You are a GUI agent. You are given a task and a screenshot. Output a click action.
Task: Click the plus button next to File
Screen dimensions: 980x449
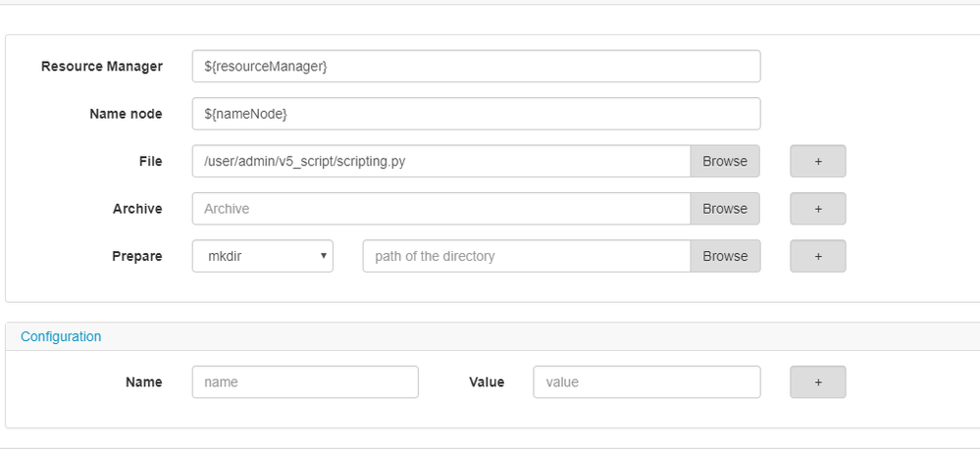coord(817,161)
